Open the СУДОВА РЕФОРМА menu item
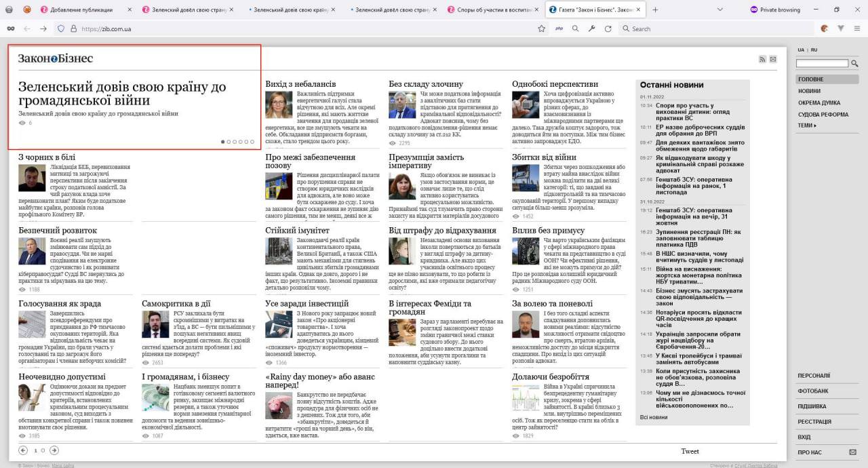Screen dimensions: 868x468 (x=823, y=114)
